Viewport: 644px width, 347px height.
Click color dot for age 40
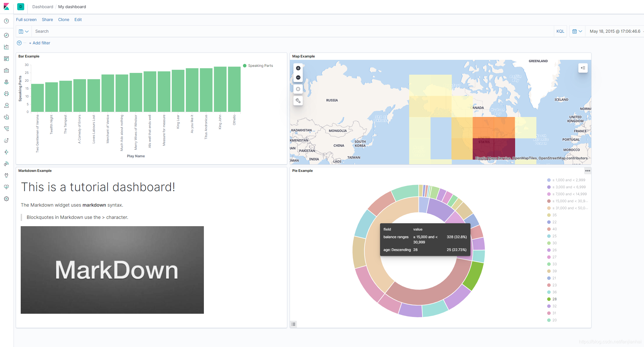[549, 229]
